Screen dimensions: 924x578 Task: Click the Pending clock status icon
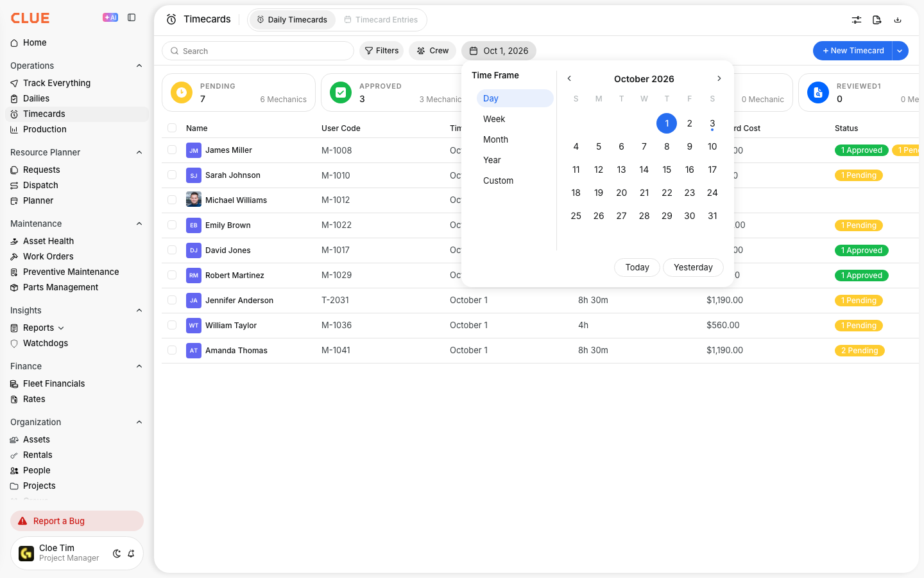coord(182,92)
